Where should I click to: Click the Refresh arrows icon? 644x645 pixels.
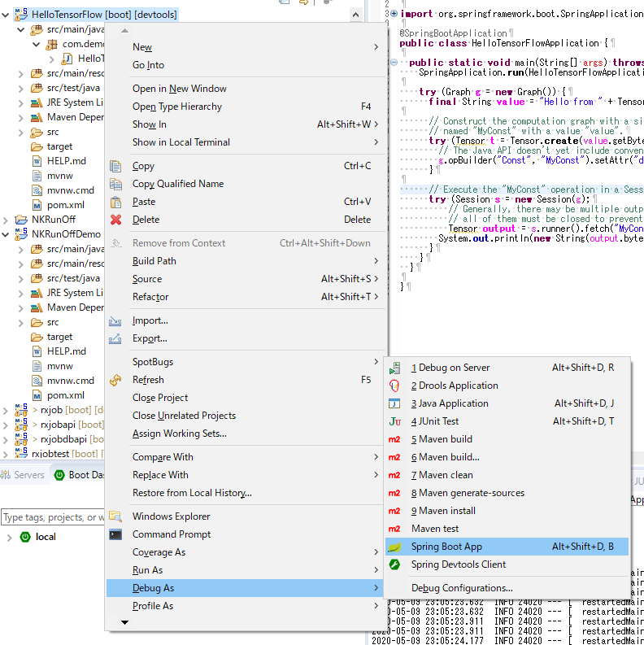(115, 380)
